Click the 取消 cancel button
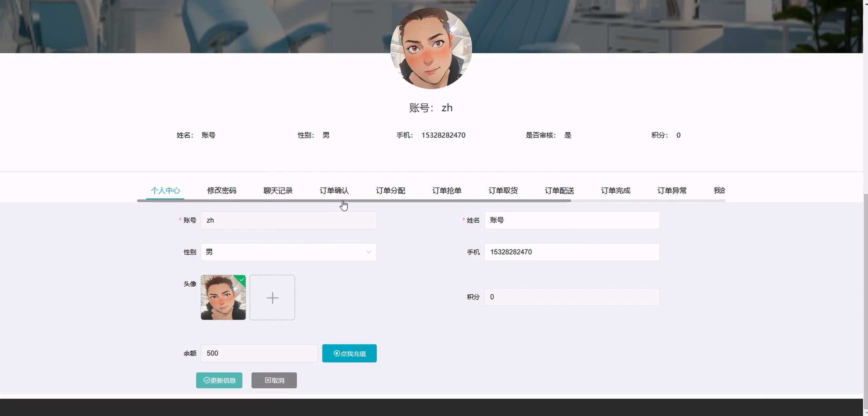The height and width of the screenshot is (416, 868). tap(274, 380)
